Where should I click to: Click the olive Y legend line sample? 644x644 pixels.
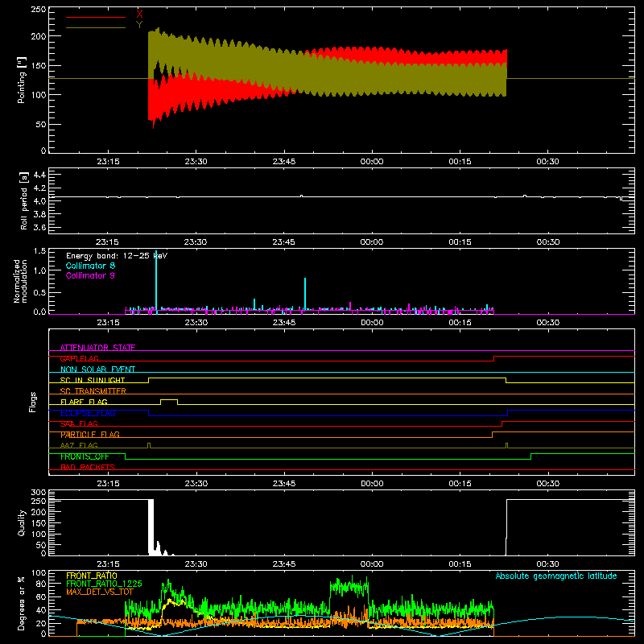(96, 28)
